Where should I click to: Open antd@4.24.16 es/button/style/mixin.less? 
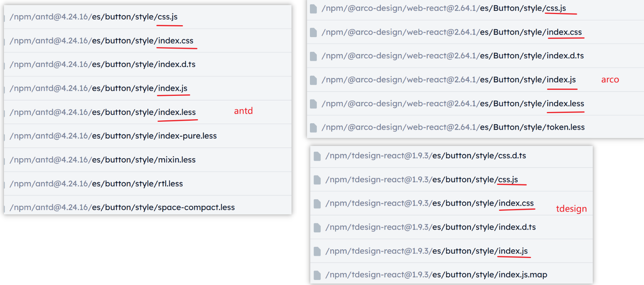(103, 160)
